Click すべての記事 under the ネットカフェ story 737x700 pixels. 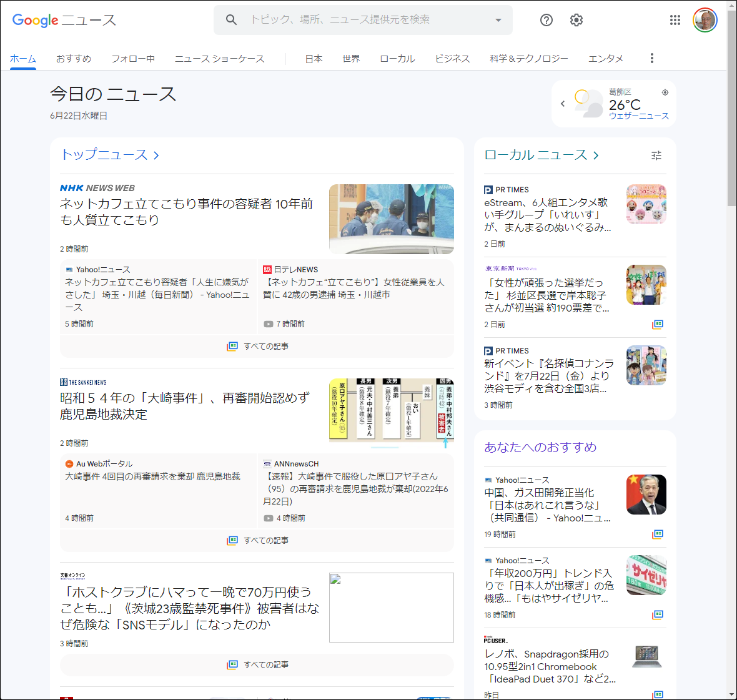pos(257,346)
